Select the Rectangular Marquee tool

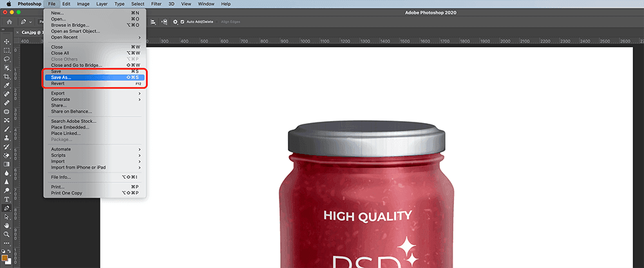pyautogui.click(x=6, y=50)
